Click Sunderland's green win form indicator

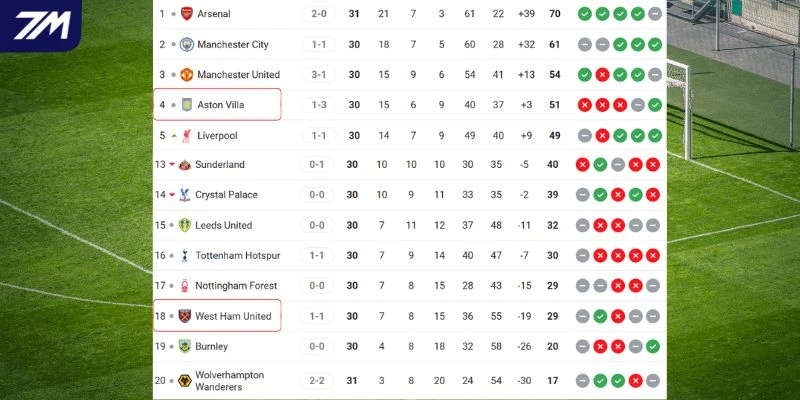point(600,165)
